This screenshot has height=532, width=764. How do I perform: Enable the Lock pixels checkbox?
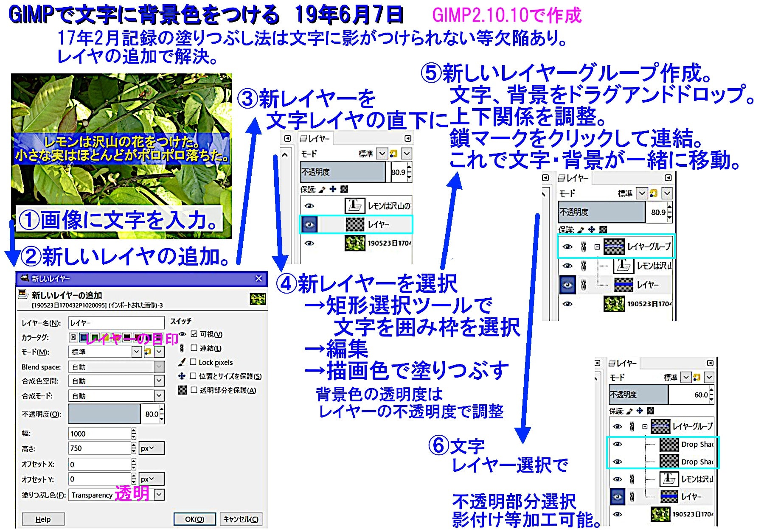coord(193,362)
